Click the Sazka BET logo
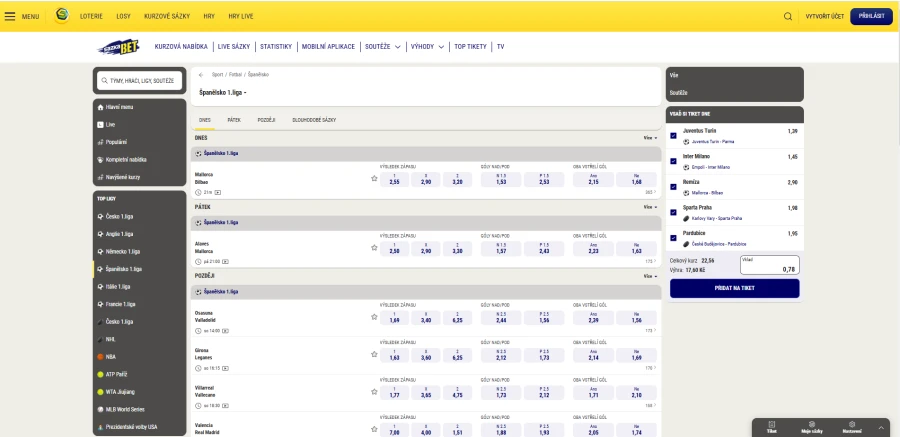 tap(118, 47)
